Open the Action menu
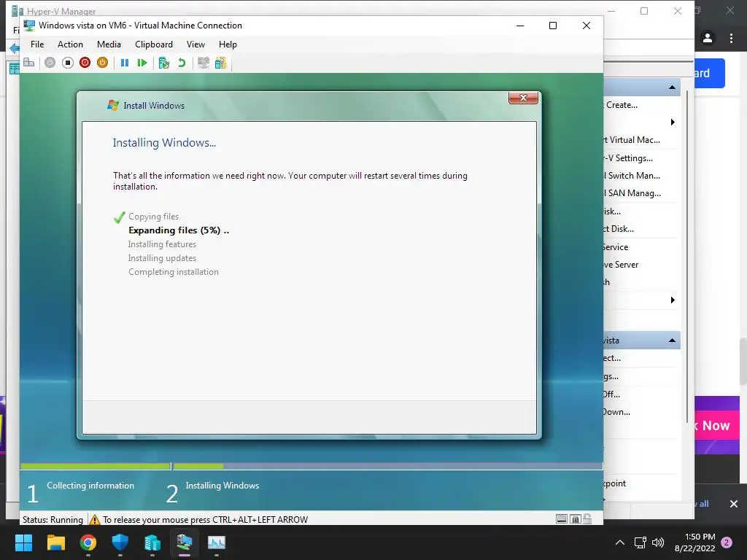 tap(70, 44)
